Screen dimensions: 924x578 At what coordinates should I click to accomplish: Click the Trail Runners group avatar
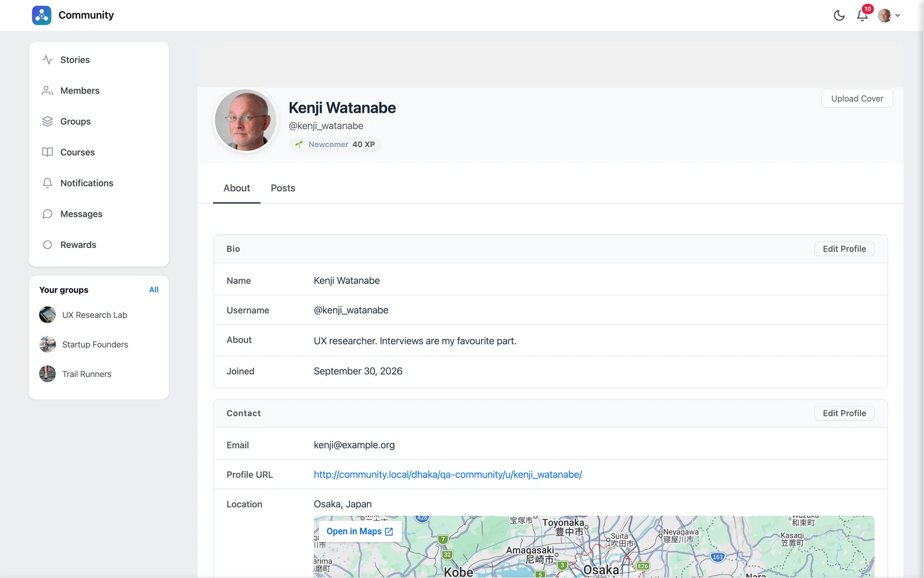47,374
